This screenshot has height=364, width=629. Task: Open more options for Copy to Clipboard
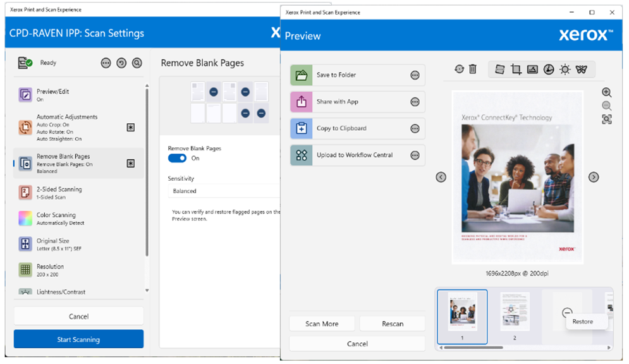(x=415, y=128)
